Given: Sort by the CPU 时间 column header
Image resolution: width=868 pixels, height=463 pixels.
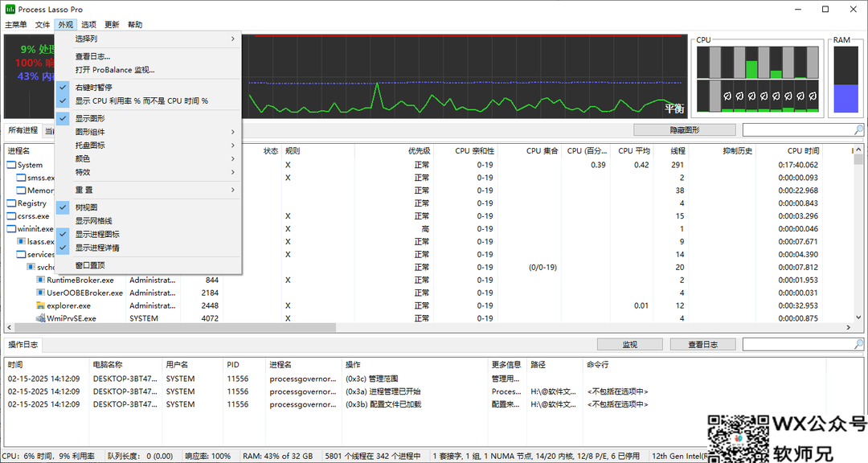Looking at the screenshot, I should click(788, 150).
